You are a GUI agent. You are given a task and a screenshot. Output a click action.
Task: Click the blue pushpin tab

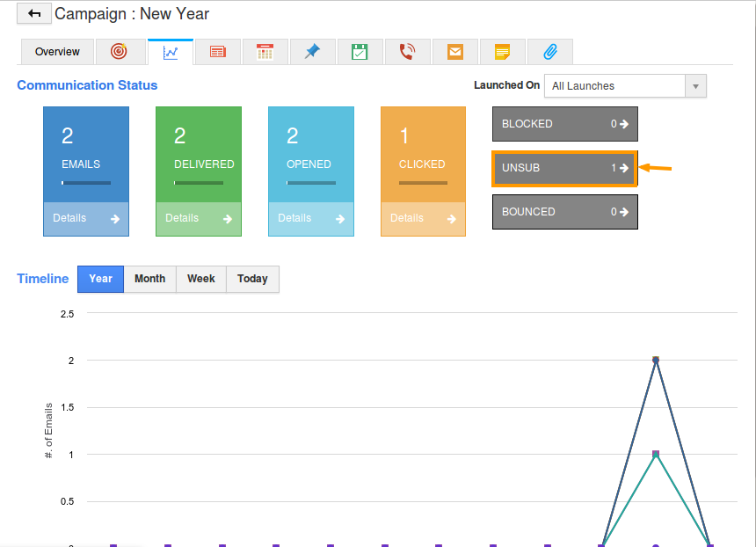312,52
